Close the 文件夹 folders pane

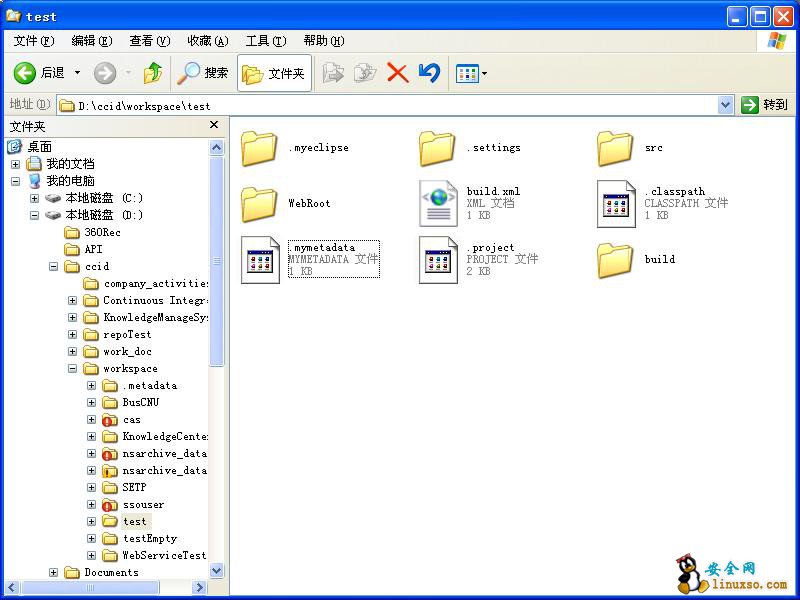click(214, 125)
